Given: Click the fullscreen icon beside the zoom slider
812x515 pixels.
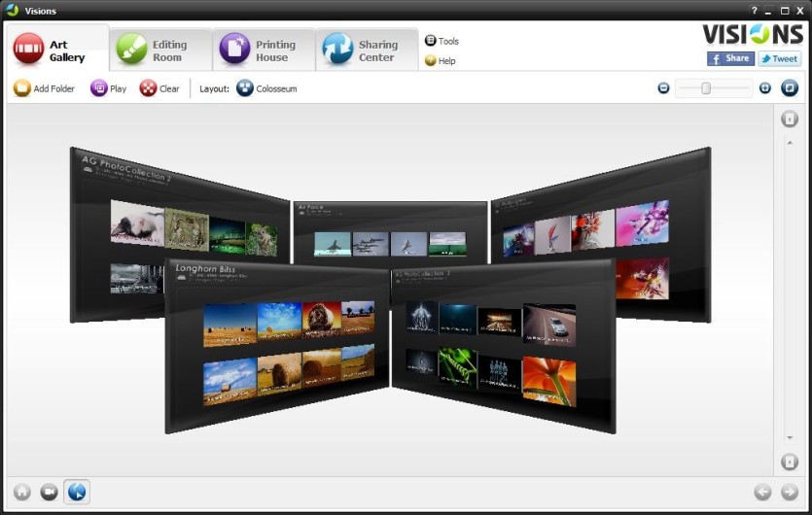Looking at the screenshot, I should coord(790,88).
